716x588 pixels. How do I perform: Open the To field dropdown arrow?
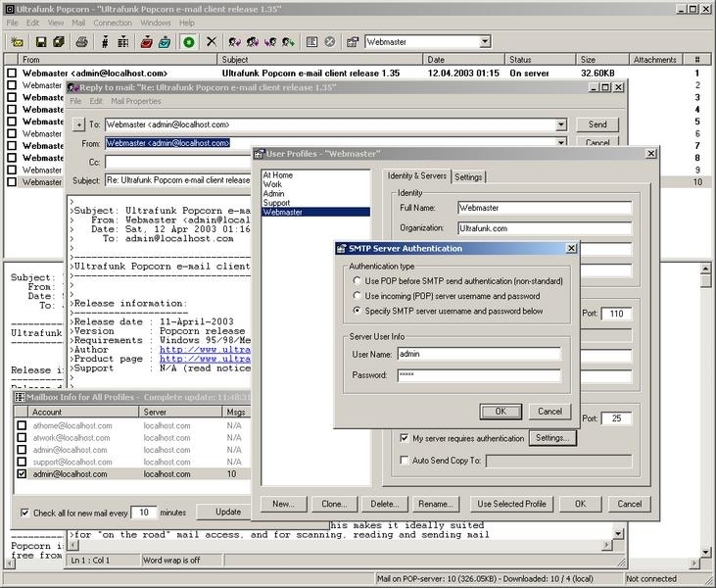coord(561,124)
